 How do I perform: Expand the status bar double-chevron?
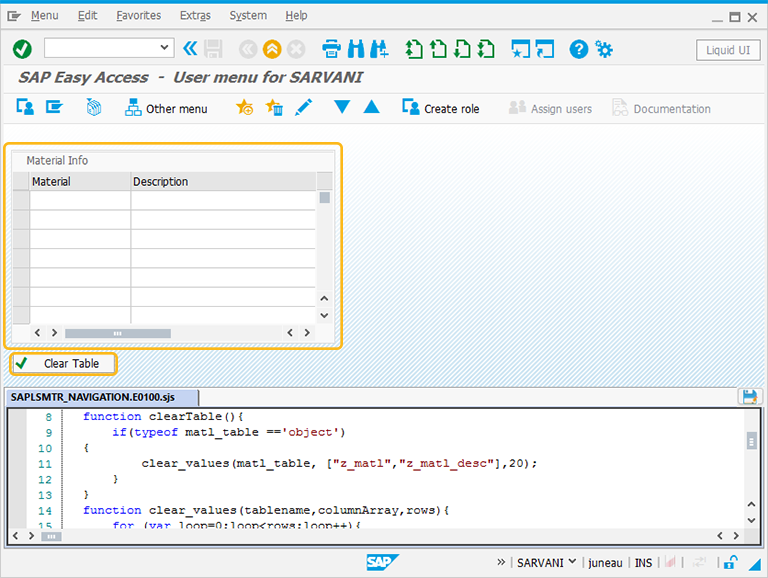point(501,562)
